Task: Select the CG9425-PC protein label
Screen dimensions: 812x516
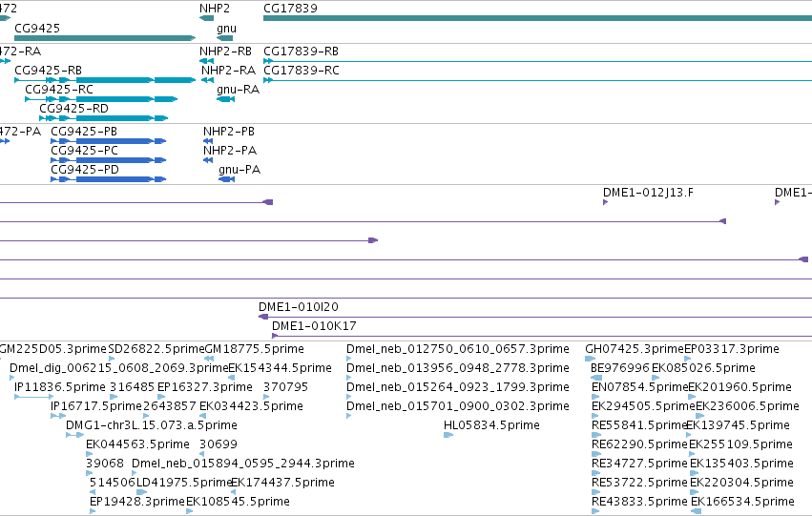Action: [84, 151]
